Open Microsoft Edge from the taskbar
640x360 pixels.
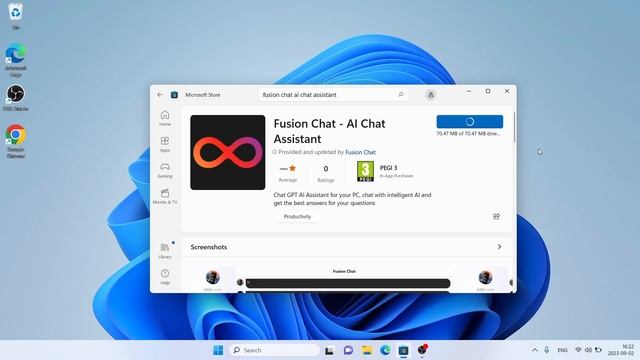pyautogui.click(x=385, y=350)
